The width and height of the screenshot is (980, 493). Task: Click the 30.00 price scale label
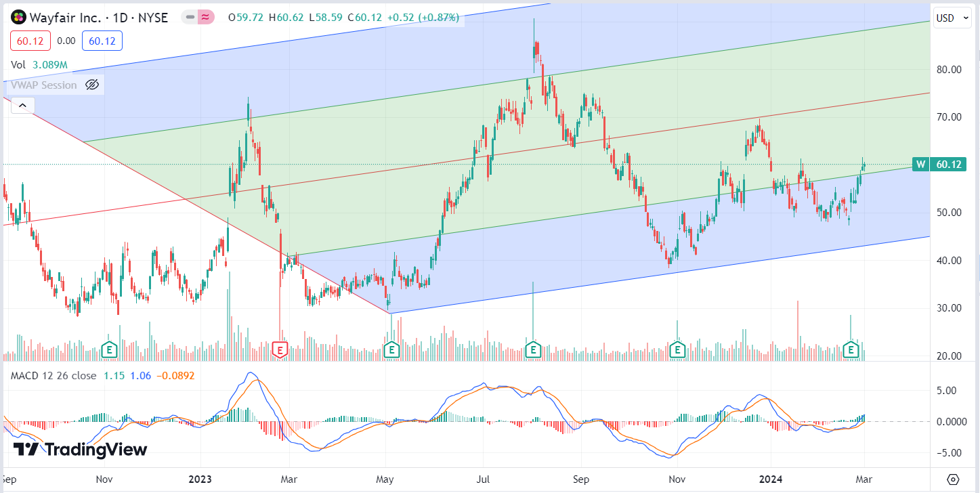point(947,308)
